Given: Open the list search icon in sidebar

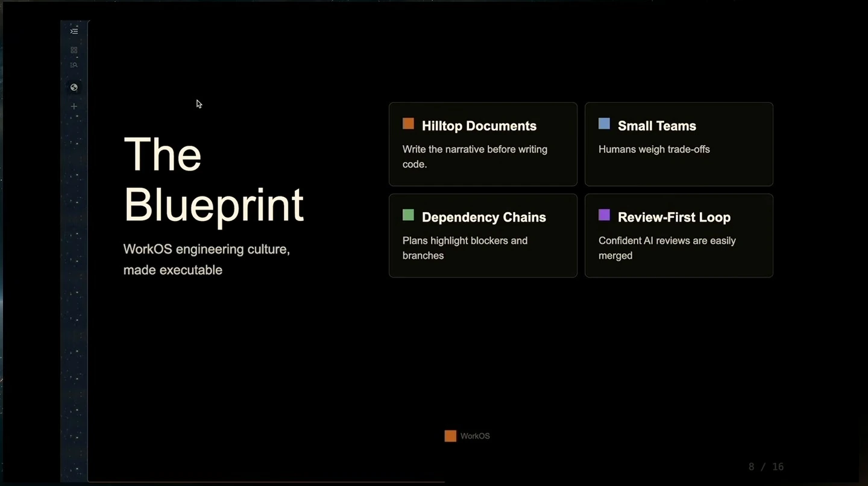Looking at the screenshot, I should point(74,65).
